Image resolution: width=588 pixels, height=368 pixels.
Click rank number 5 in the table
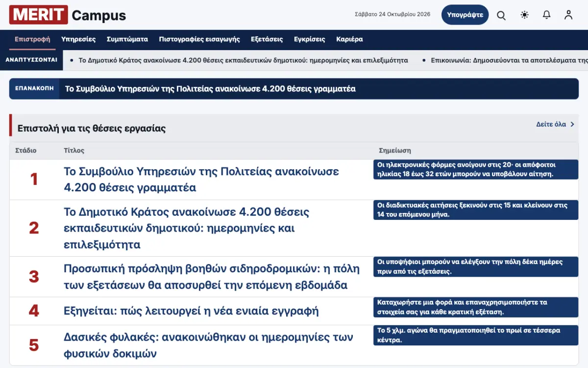pyautogui.click(x=34, y=345)
